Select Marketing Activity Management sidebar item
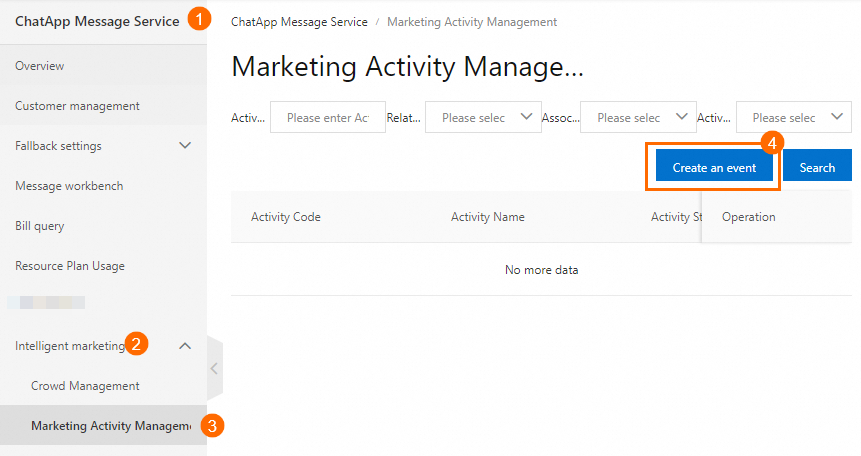Screen dimensions: 861x456 [110, 426]
